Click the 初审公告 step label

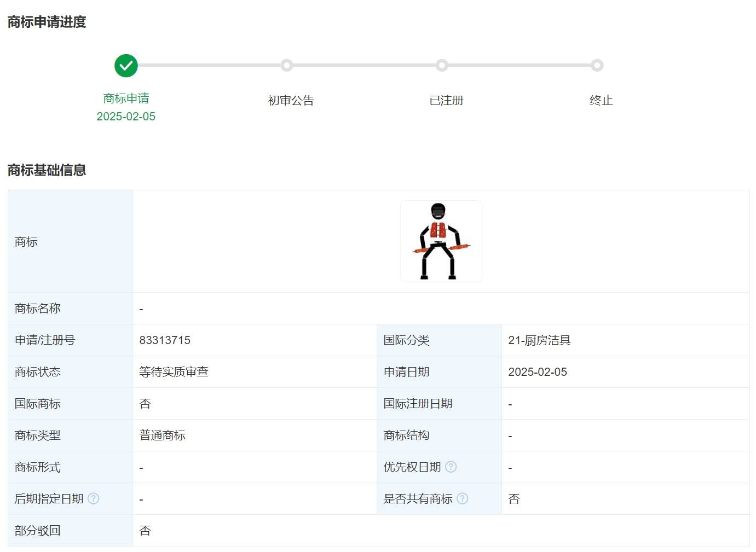click(291, 101)
